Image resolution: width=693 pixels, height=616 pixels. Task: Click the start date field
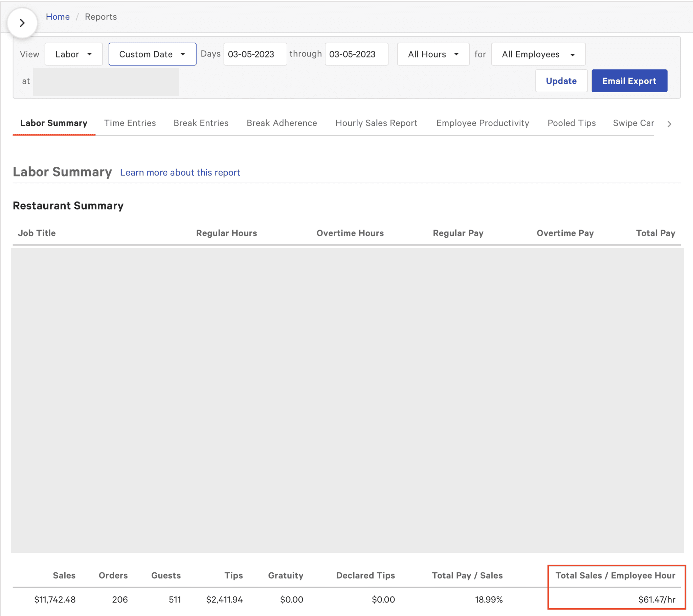[x=255, y=54]
